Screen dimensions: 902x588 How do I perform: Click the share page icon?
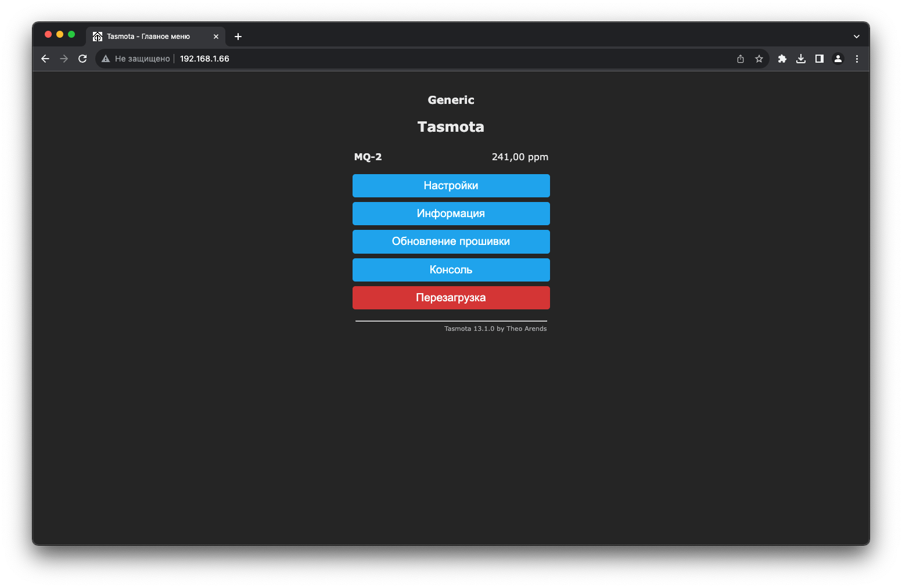[x=741, y=59]
